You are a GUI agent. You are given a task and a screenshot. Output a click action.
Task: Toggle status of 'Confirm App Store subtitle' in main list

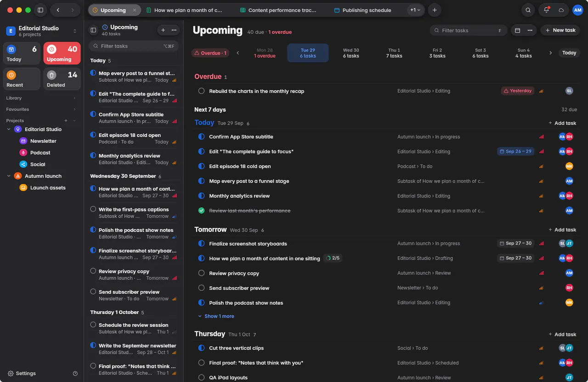pos(201,137)
